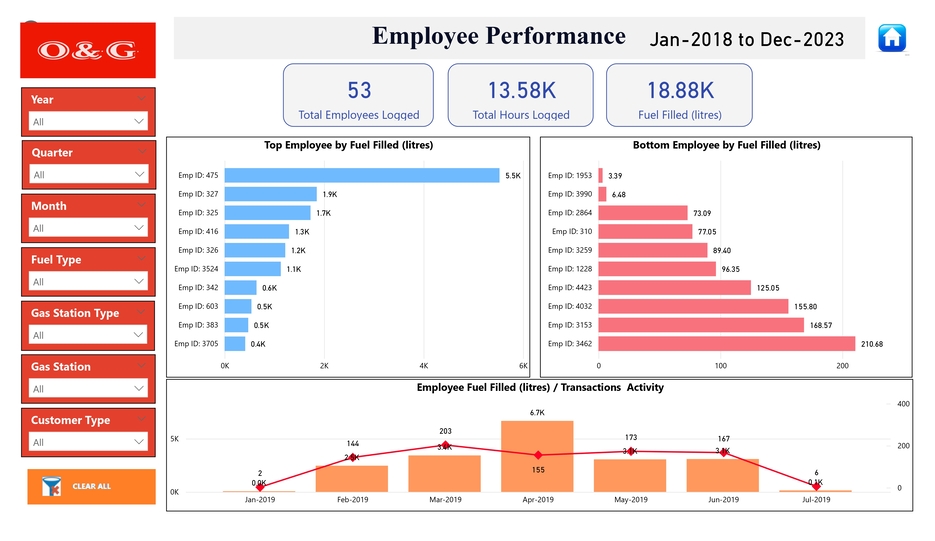Click the blue Home icon
Viewport: 935px width, 541px height.
(x=891, y=38)
